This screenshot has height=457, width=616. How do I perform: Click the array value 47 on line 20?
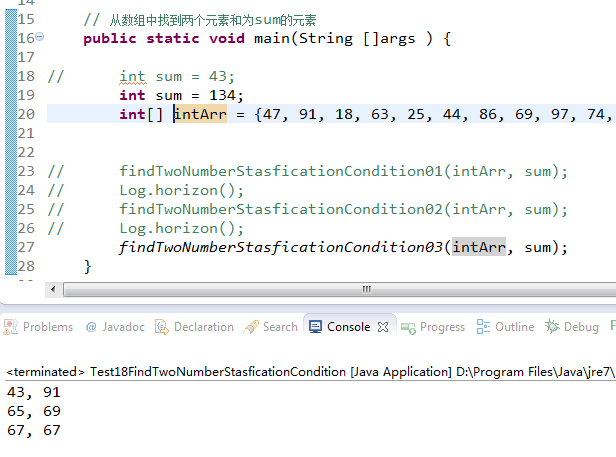271,114
